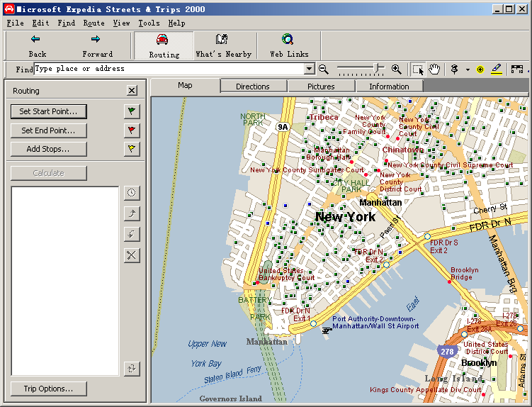This screenshot has height=407, width=532.
Task: Minimize the Streets & Trips window
Action: pos(497,9)
